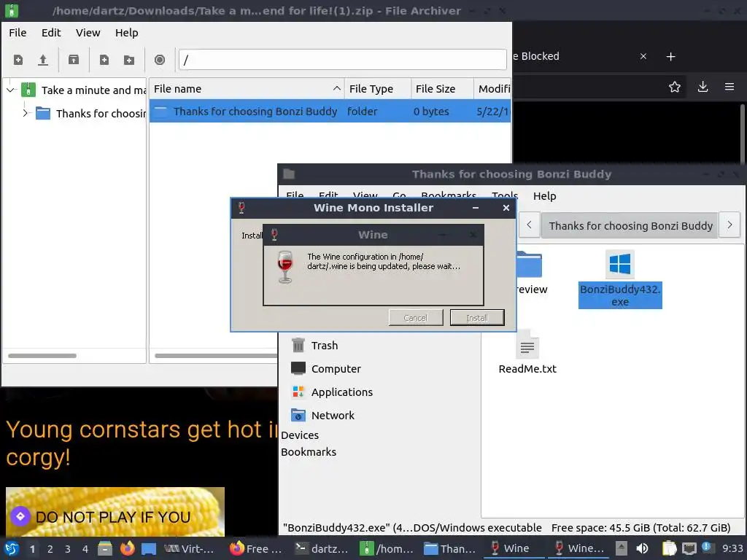747x560 pixels.
Task: Click 'Than...' folder taskbar button
Action: pyautogui.click(x=449, y=548)
